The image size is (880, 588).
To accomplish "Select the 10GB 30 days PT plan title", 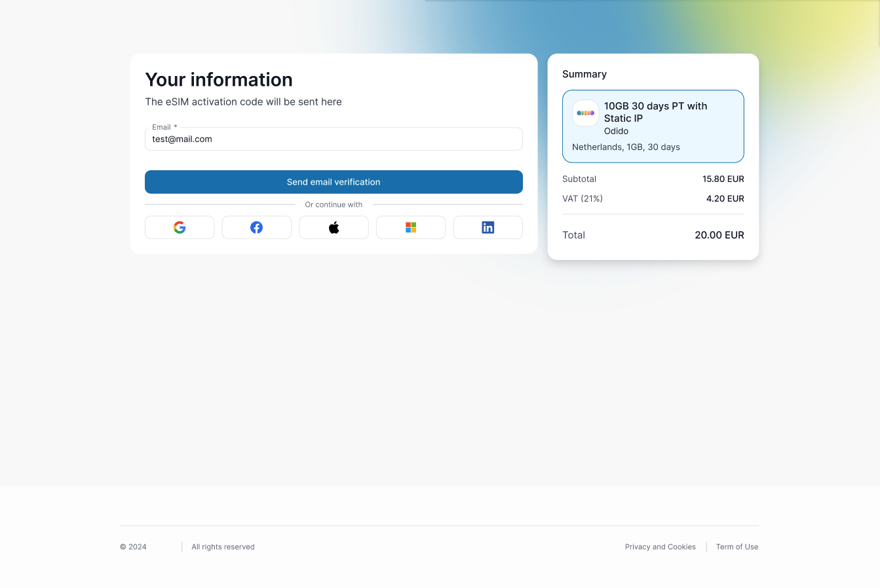I will click(655, 112).
